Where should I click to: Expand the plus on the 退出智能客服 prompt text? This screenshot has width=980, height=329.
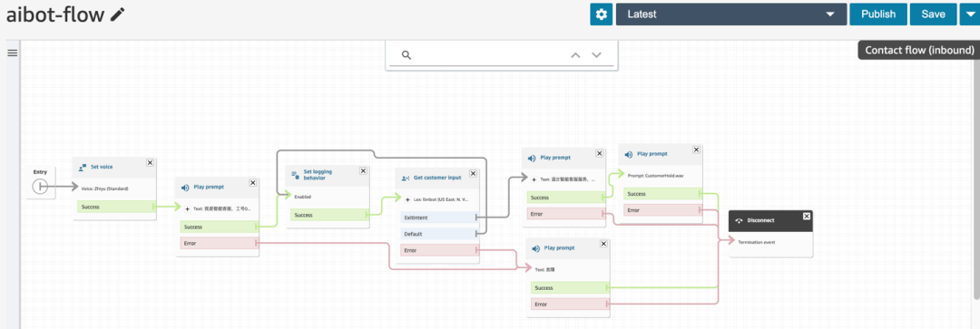[x=534, y=179]
